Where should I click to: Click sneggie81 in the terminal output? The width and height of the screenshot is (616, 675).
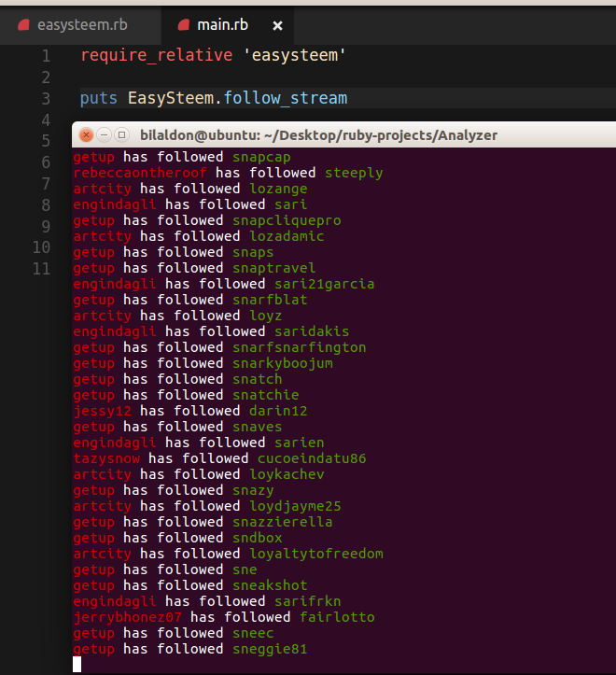tap(270, 650)
